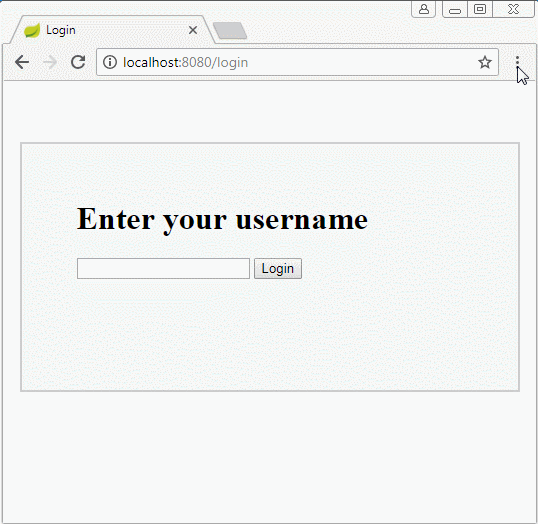This screenshot has height=524, width=538.
Task: Close the browser window
Action: (513, 9)
